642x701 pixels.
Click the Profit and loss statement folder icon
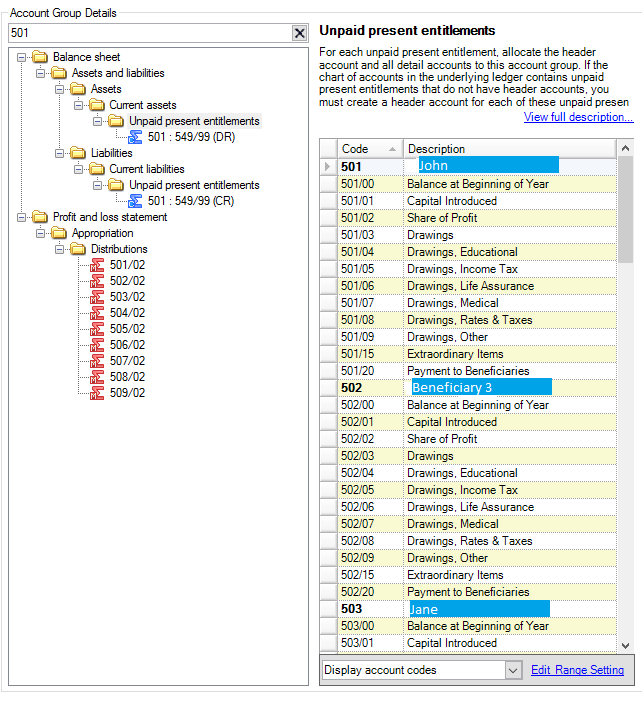[x=40, y=217]
